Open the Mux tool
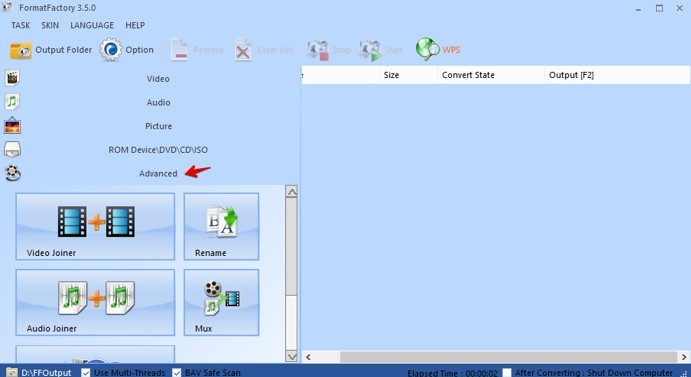This screenshot has width=691, height=377. pyautogui.click(x=221, y=302)
